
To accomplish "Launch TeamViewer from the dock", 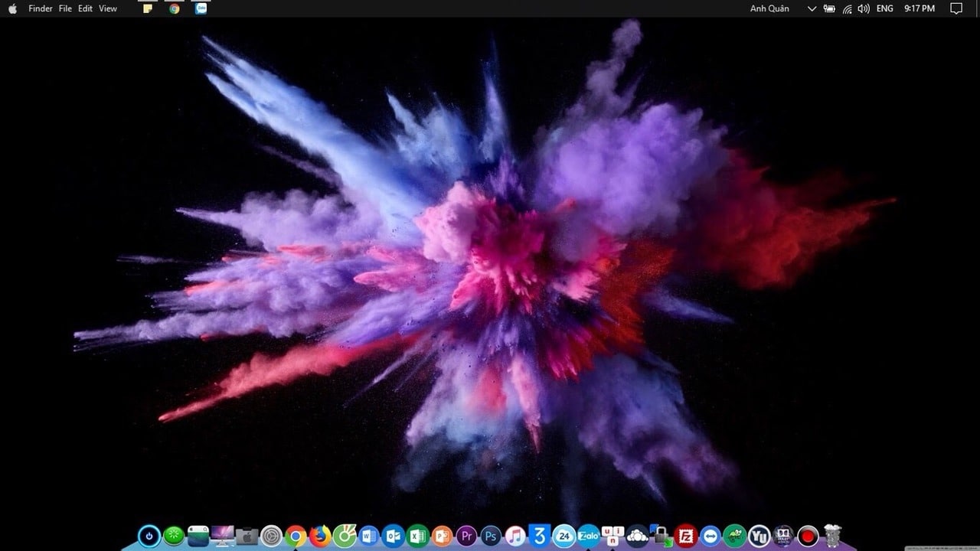I will click(x=710, y=536).
